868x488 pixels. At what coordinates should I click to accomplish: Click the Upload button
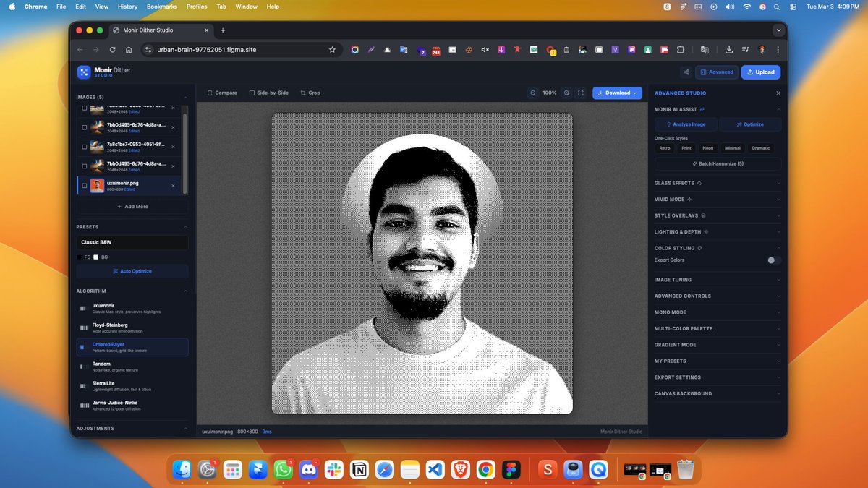click(761, 72)
